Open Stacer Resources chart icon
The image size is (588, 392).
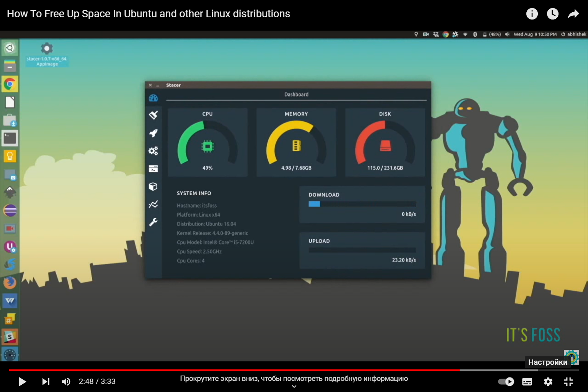pos(154,204)
